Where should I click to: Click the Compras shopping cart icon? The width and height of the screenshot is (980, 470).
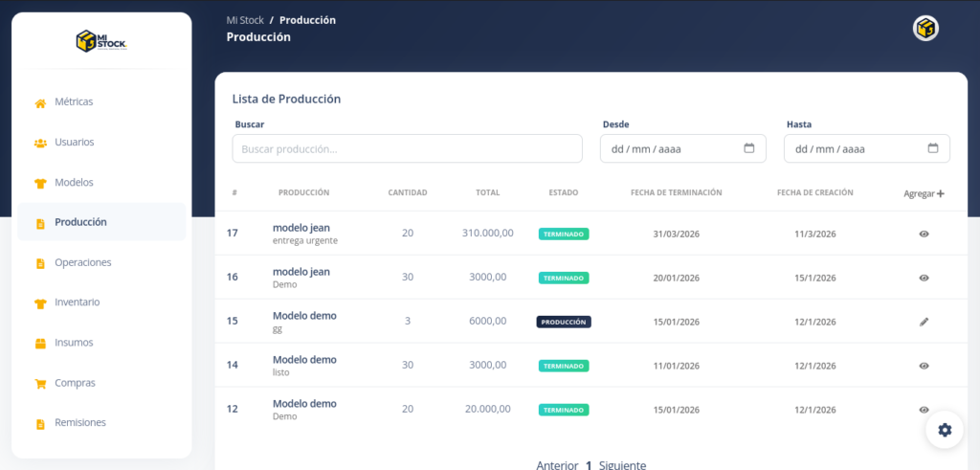click(40, 383)
